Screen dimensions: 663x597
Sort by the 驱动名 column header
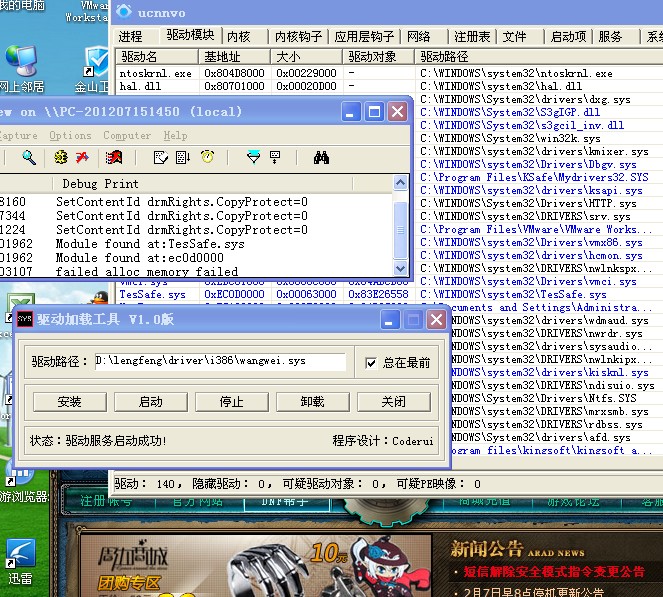click(x=157, y=57)
